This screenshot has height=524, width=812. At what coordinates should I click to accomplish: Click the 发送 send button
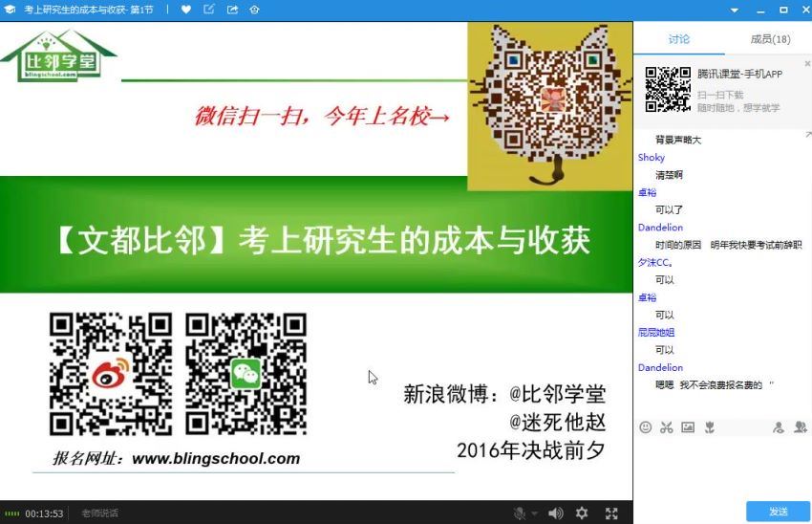coord(778,512)
